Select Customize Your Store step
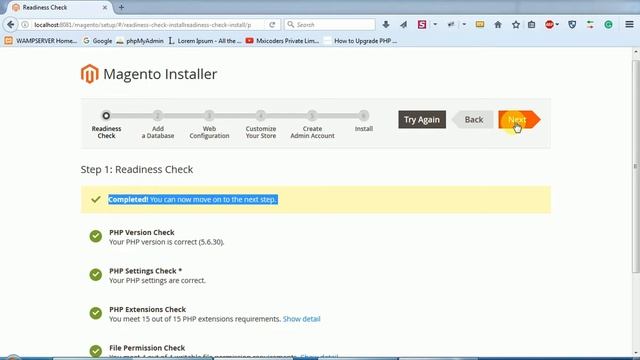Image resolution: width=640 pixels, height=360 pixels. click(260, 116)
